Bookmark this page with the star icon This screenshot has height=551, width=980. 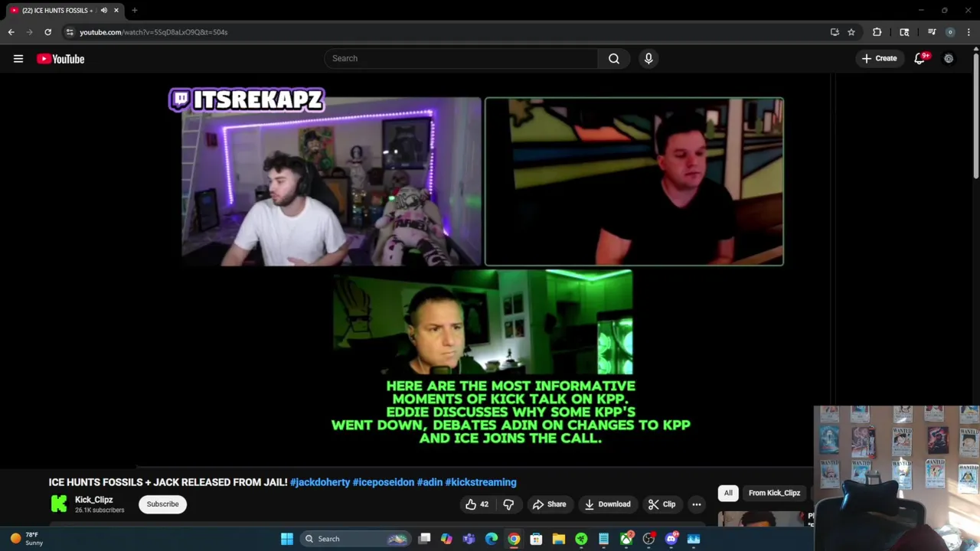851,32
